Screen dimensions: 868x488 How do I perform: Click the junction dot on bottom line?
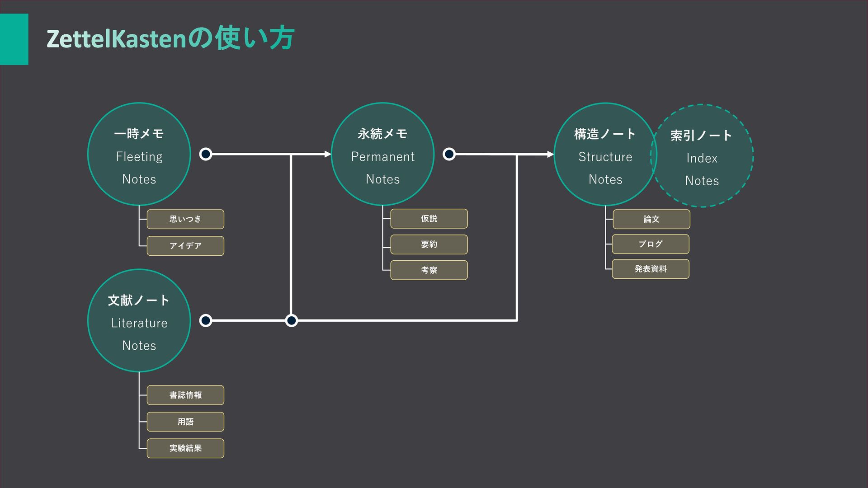(x=292, y=320)
